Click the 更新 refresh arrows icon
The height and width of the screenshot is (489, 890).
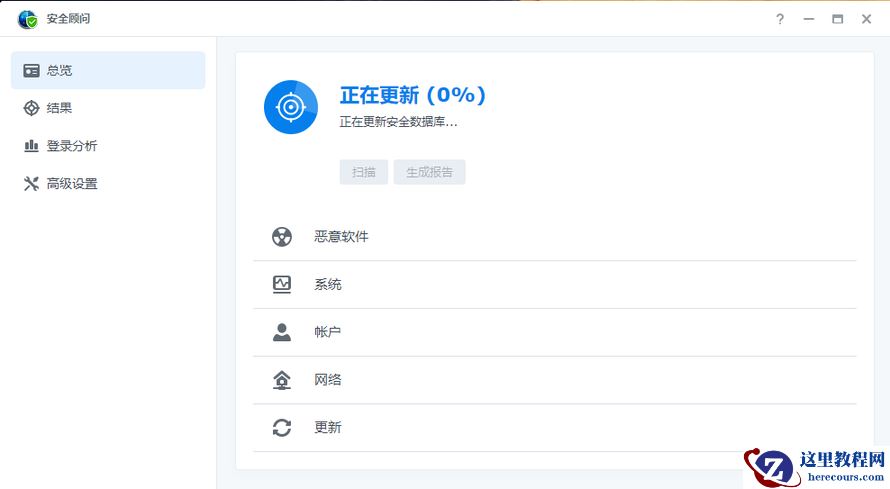282,428
